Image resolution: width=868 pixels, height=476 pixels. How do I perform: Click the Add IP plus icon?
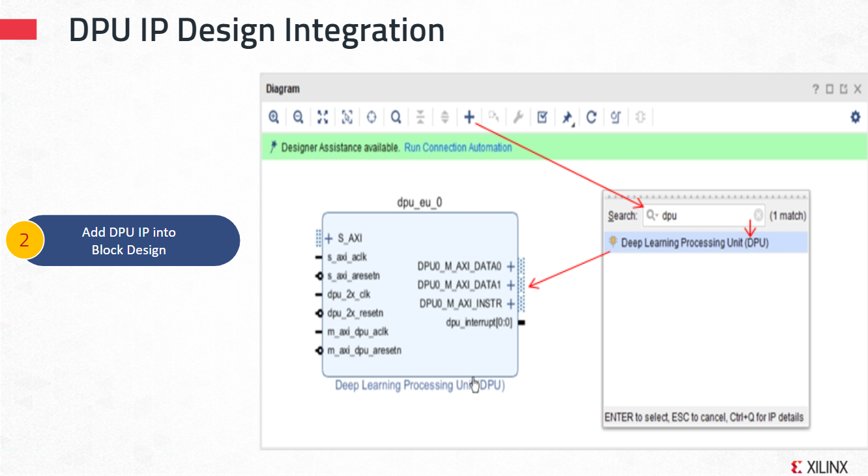point(469,117)
